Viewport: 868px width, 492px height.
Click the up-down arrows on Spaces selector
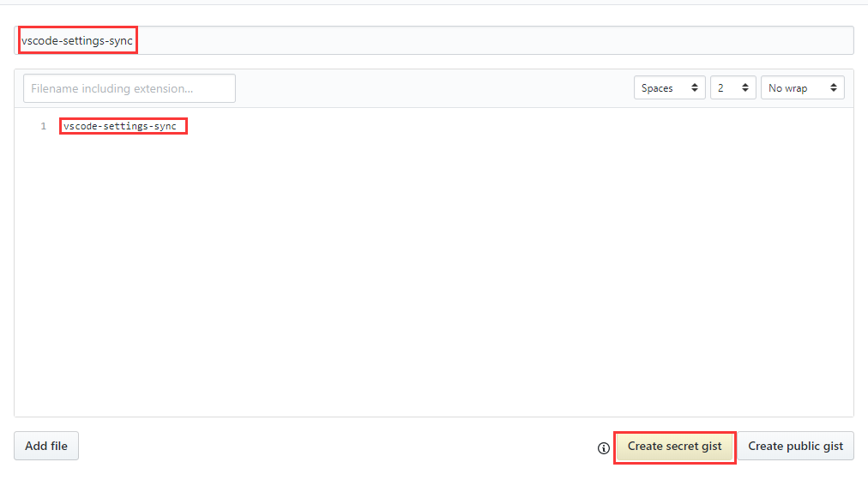click(x=694, y=88)
